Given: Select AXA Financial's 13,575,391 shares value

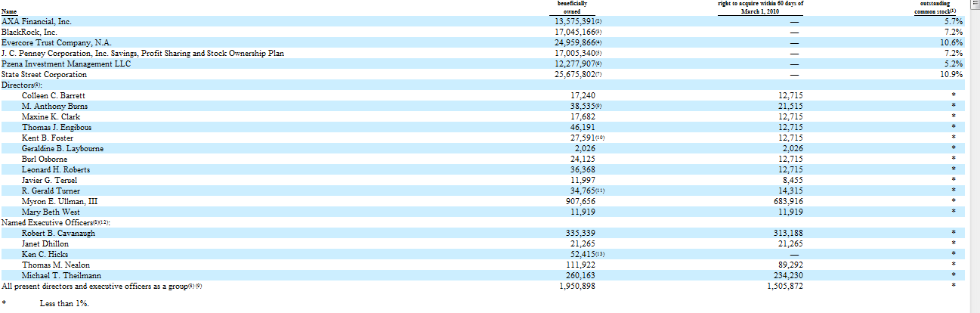Looking at the screenshot, I should coord(579,22).
